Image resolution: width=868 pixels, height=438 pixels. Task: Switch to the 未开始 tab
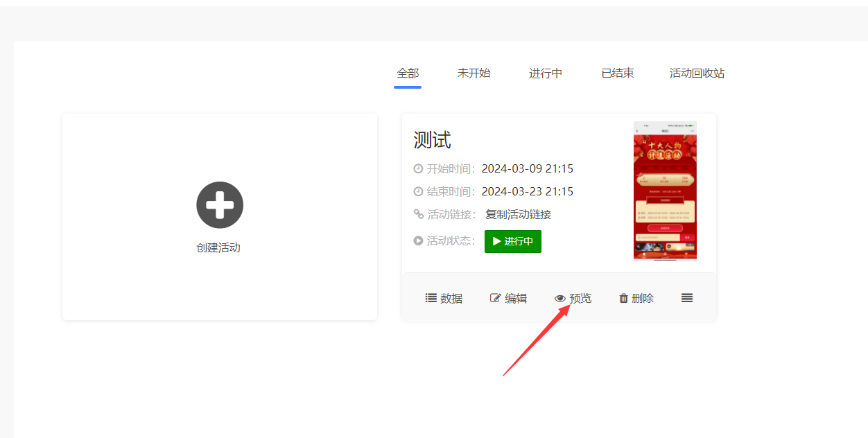point(474,73)
